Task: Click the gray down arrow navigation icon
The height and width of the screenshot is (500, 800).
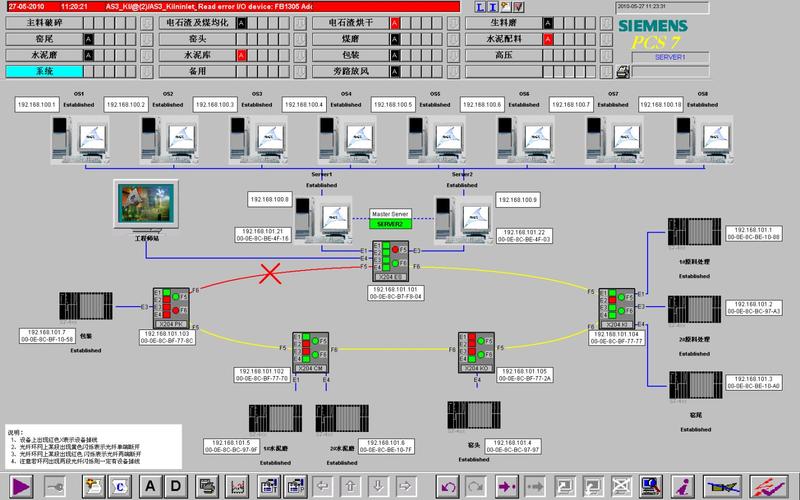Action: click(378, 486)
